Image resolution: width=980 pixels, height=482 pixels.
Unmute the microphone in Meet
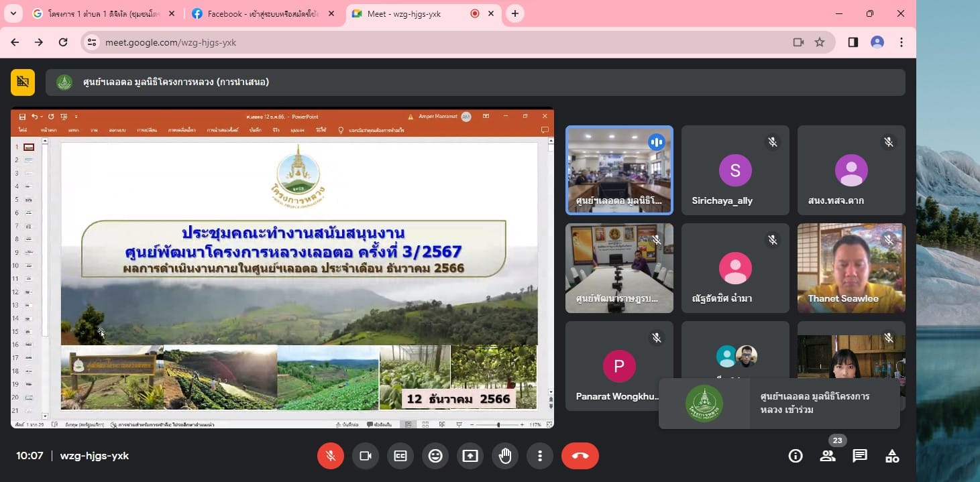point(330,456)
